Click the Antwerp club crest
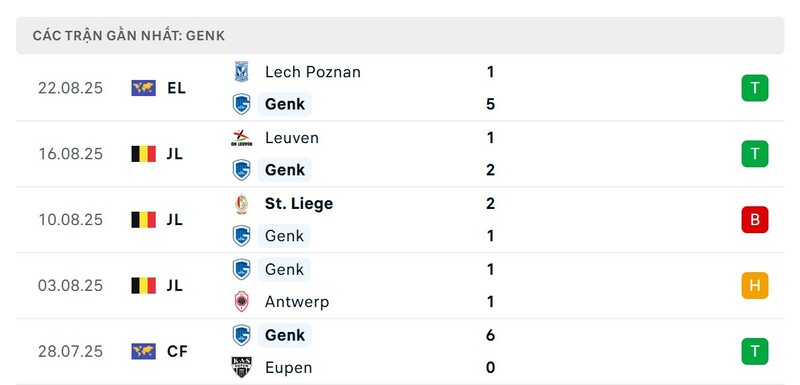 point(241,302)
